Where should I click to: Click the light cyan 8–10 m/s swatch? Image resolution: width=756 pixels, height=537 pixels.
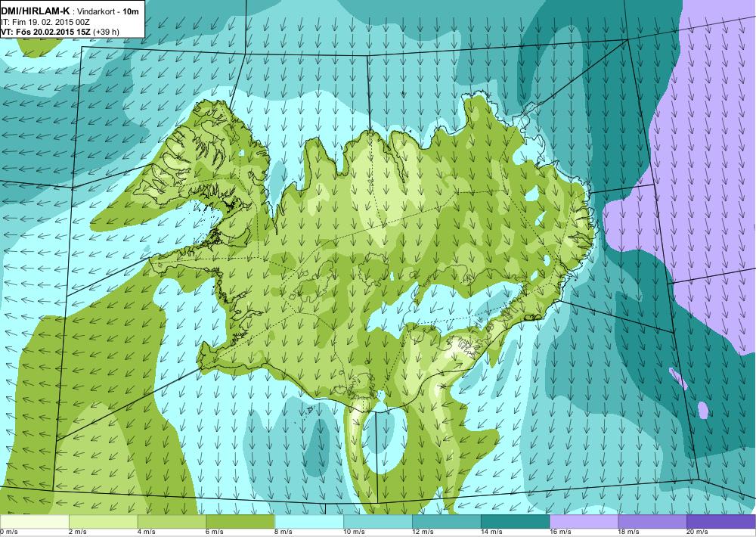click(309, 522)
